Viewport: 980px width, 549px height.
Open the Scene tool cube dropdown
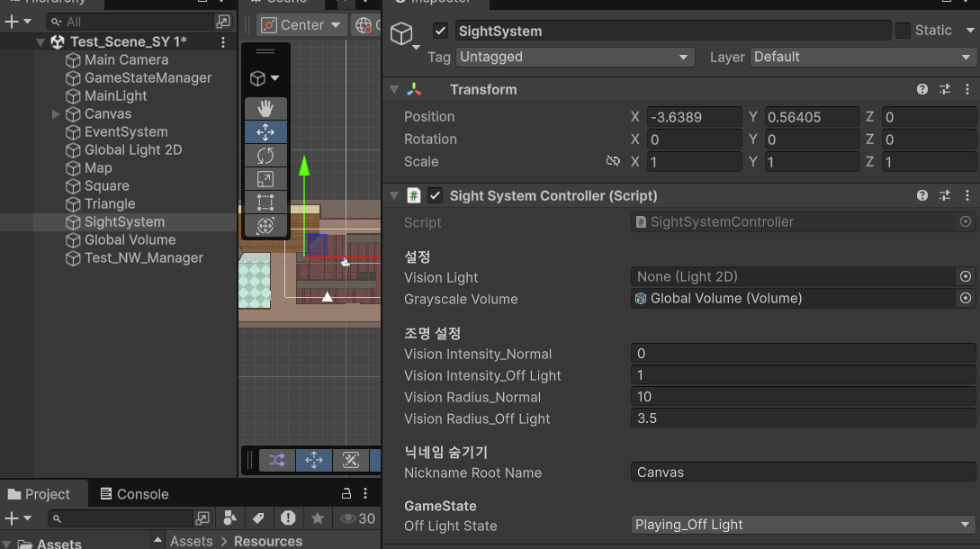coord(265,78)
